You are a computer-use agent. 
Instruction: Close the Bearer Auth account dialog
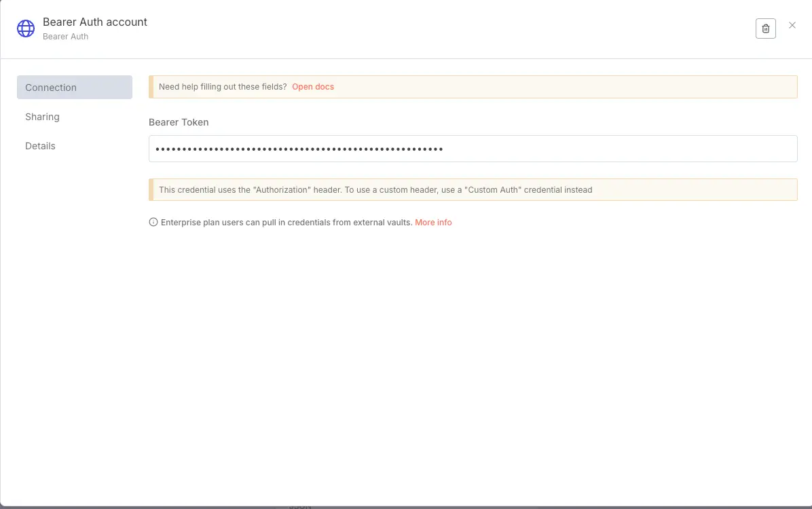[792, 25]
